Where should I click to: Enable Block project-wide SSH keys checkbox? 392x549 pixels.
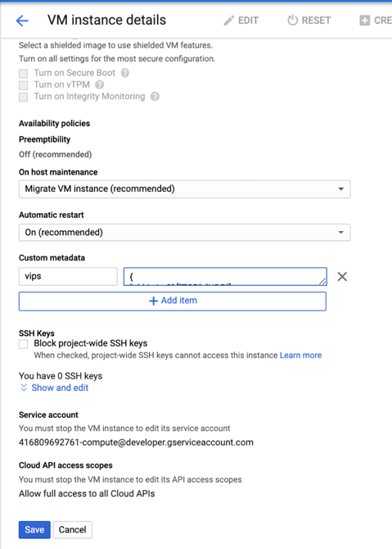(24, 344)
